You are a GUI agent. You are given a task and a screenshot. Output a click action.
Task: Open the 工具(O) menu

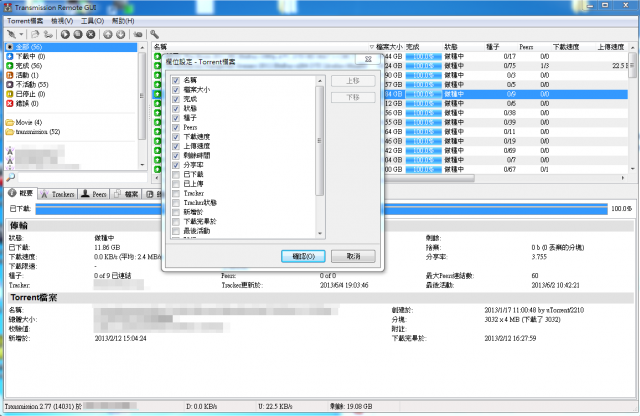pyautogui.click(x=92, y=21)
